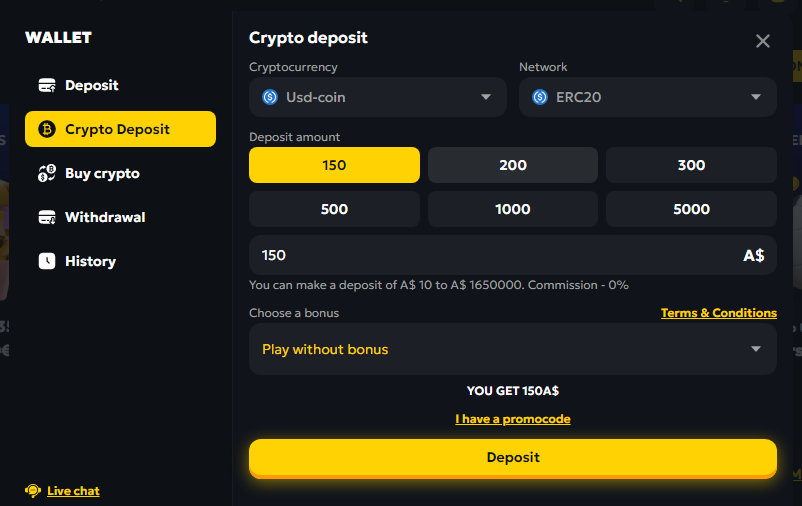The width and height of the screenshot is (802, 506).
Task: Expand the Cryptocurrency dropdown arrow
Action: click(486, 97)
